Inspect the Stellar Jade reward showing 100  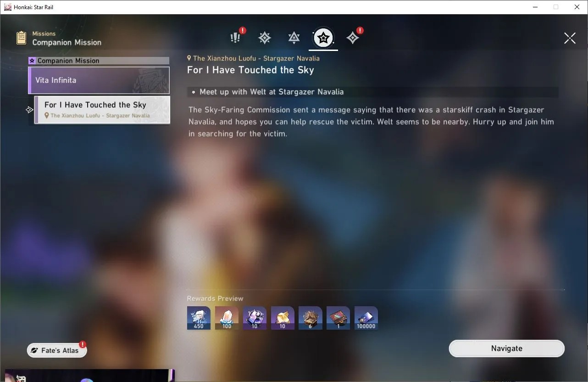pos(227,318)
